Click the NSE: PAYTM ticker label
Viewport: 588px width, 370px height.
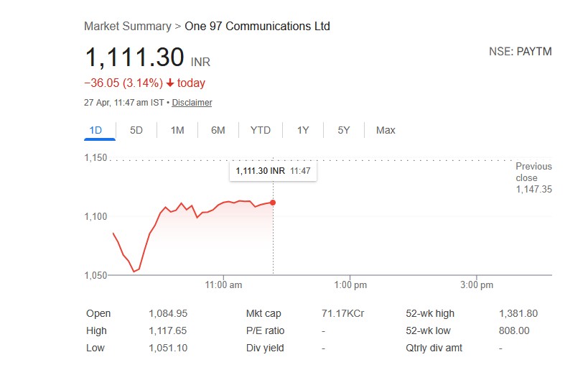521,52
